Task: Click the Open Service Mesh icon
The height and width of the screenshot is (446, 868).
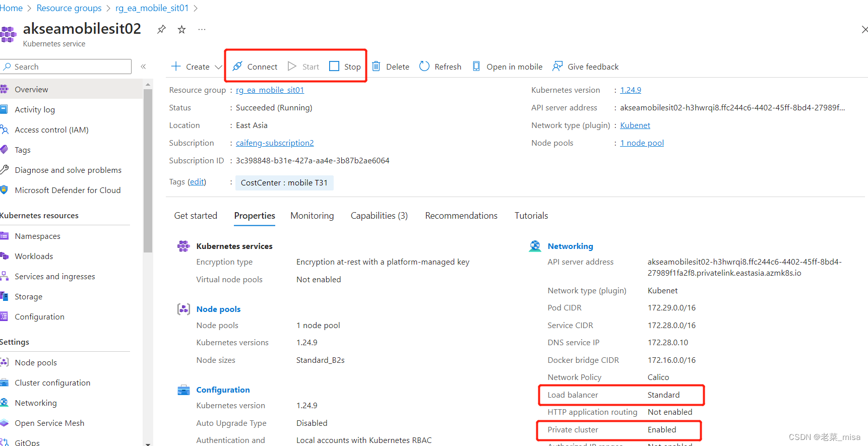Action: point(4,423)
